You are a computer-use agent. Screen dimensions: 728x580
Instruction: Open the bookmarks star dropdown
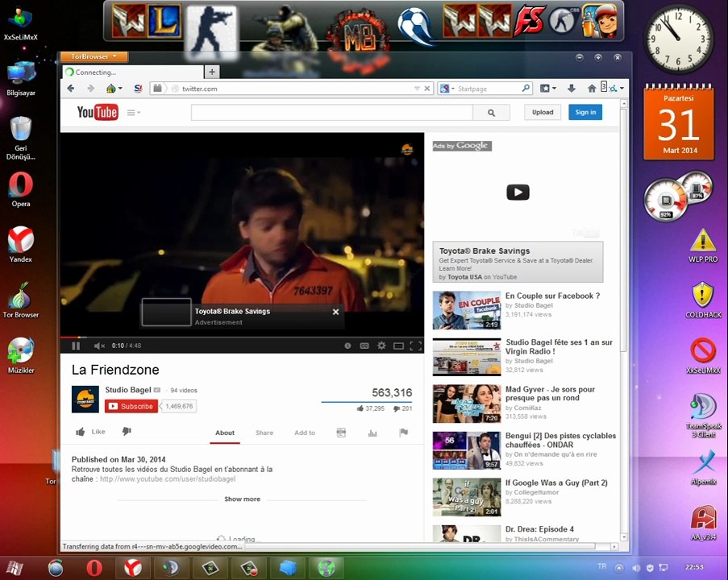(x=548, y=88)
